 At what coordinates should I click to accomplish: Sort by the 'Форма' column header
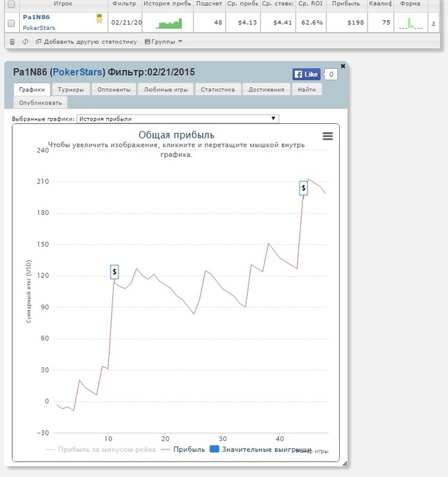pyautogui.click(x=411, y=3)
